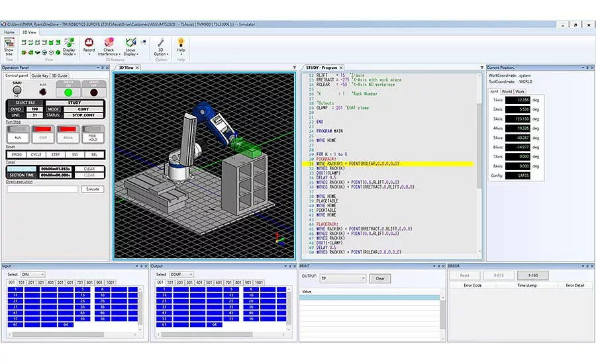
Task: Toggle the SIMU round button
Action: (17, 90)
